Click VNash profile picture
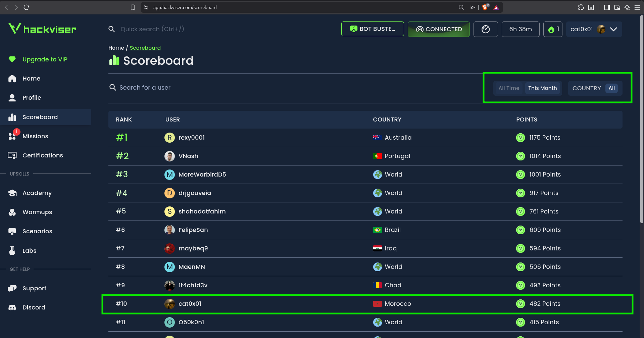This screenshot has width=644, height=338. 169,156
